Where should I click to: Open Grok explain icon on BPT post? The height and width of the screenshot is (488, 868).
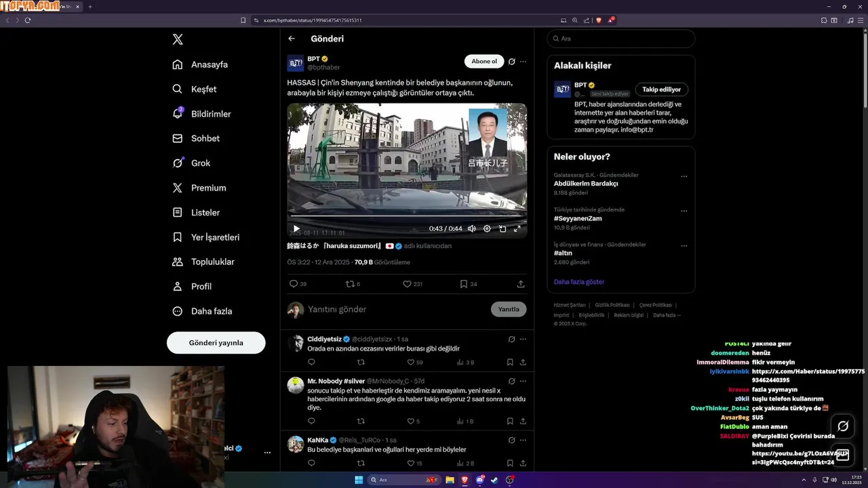(x=512, y=61)
